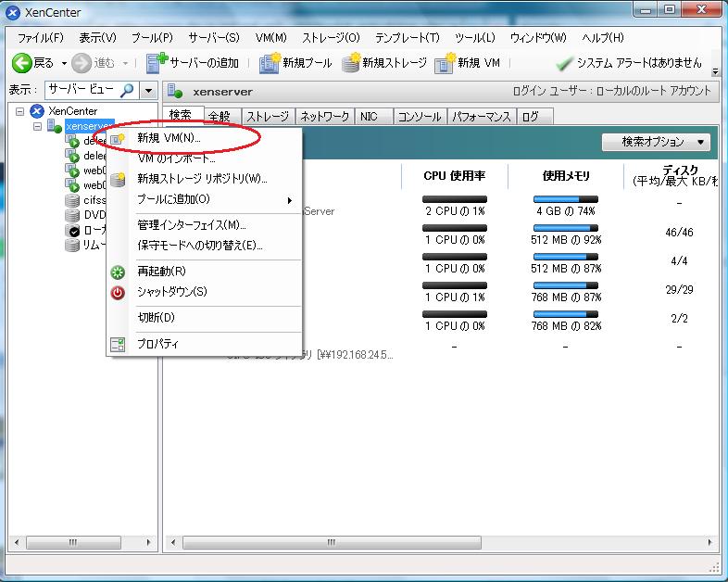
Task: Choose New VM (新規 VM(N)) in the context menu
Action: tap(205, 138)
